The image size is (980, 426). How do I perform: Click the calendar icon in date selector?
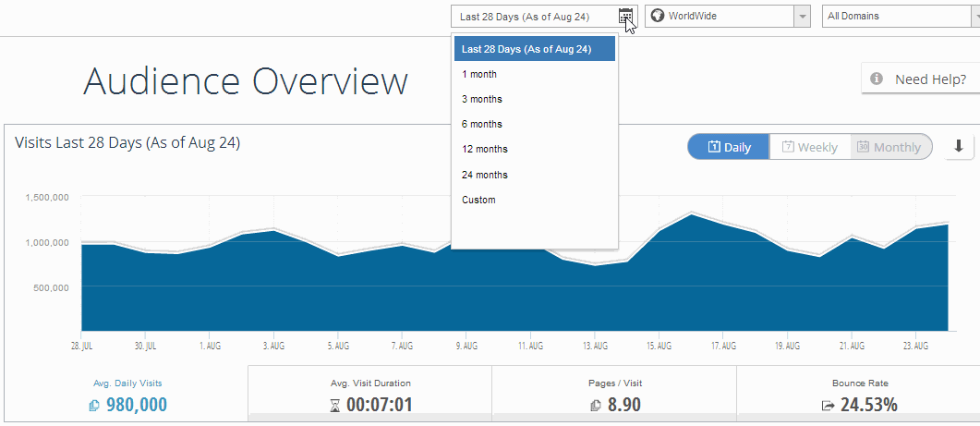tap(626, 16)
